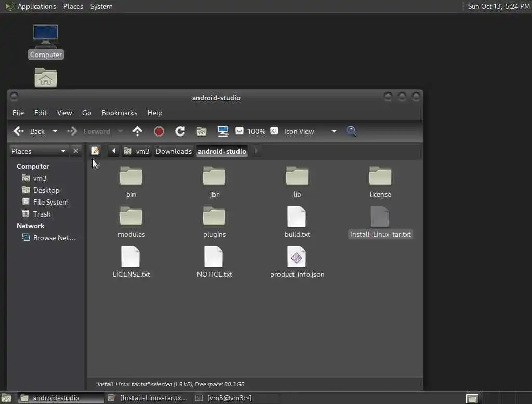Select the product-info.json file icon

297,257
